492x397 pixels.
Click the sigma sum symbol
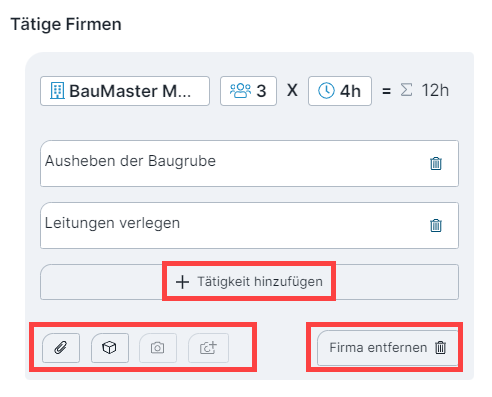coord(406,90)
